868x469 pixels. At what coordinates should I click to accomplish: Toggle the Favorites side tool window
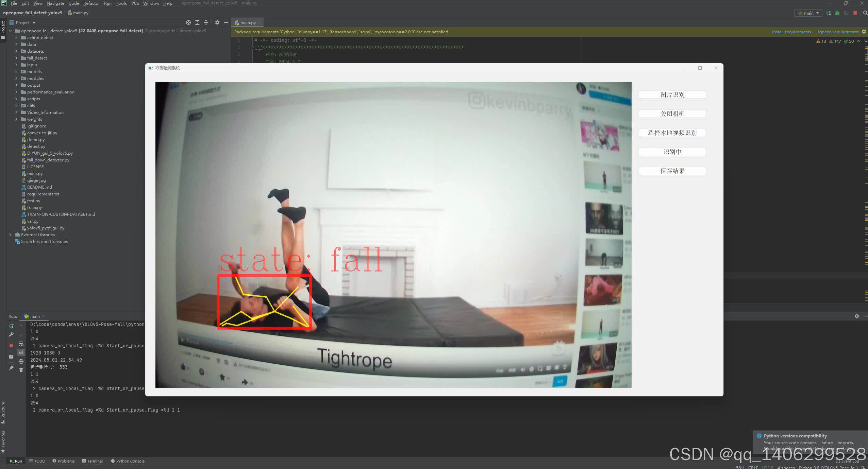click(x=3, y=442)
